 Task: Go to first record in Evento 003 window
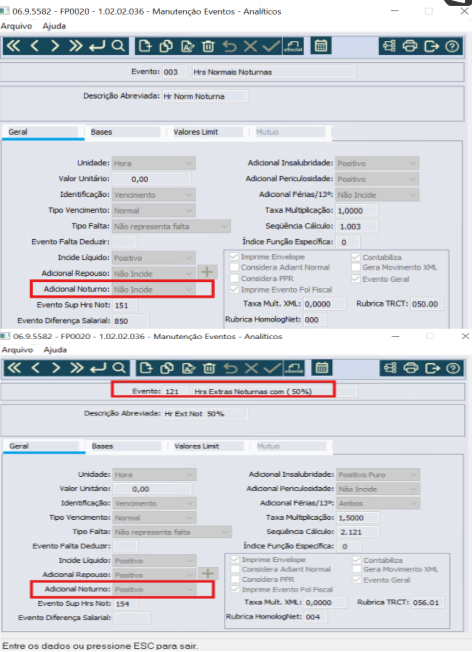point(13,46)
